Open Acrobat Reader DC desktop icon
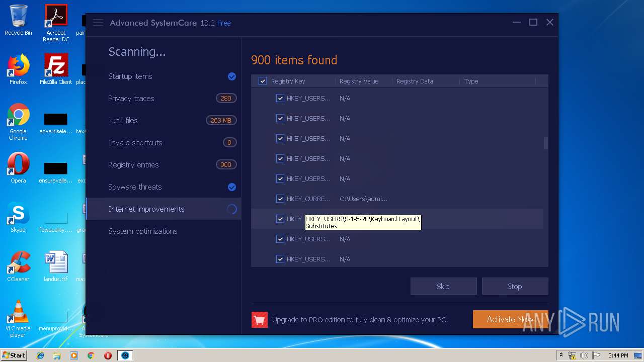Screen dimensions: 644x362 (x=56, y=23)
